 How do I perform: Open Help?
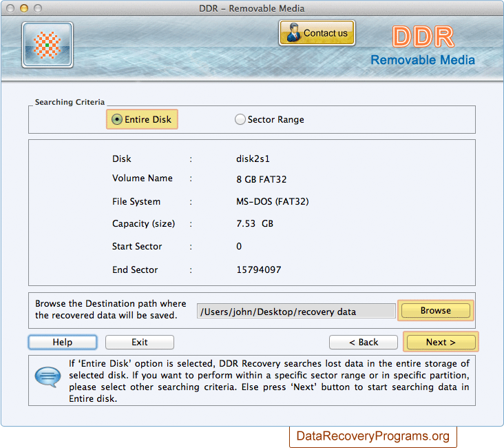pyautogui.click(x=63, y=342)
